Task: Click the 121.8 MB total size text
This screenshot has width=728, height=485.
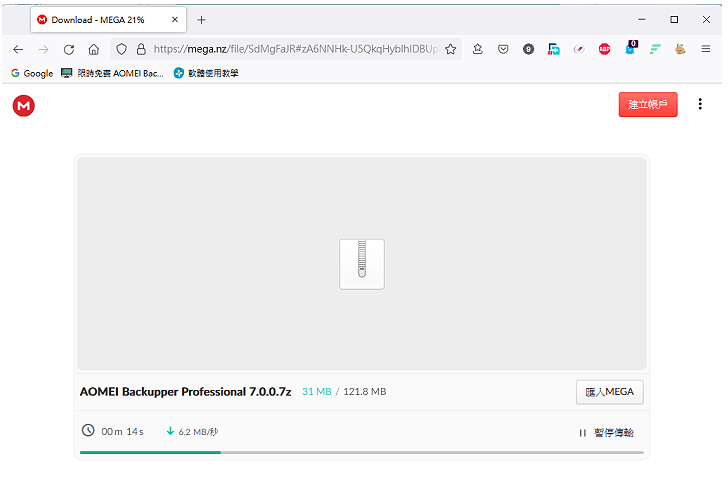Action: pyautogui.click(x=364, y=392)
